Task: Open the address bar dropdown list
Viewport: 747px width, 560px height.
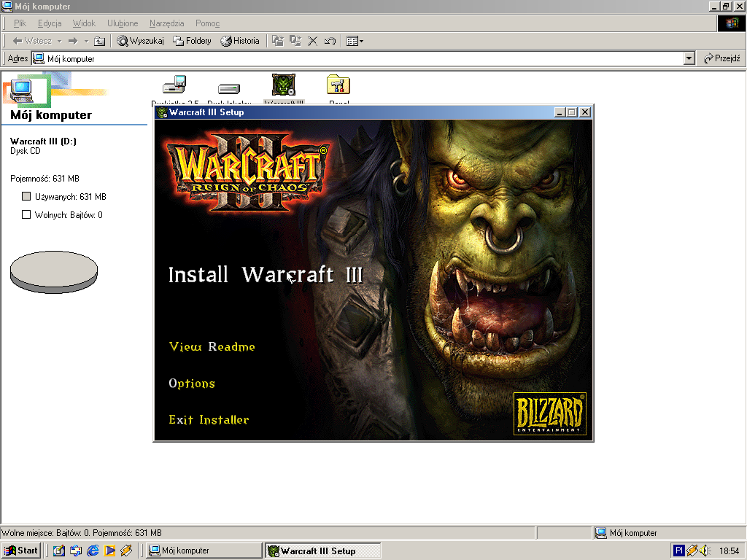Action: (x=689, y=58)
